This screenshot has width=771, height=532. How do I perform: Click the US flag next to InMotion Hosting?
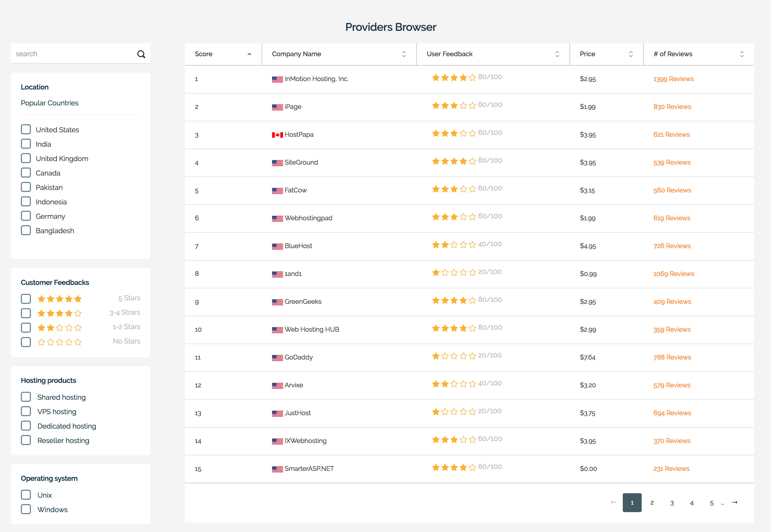[277, 79]
